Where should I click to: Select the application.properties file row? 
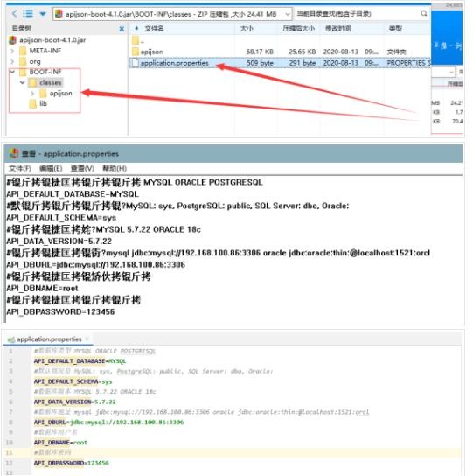280,63
